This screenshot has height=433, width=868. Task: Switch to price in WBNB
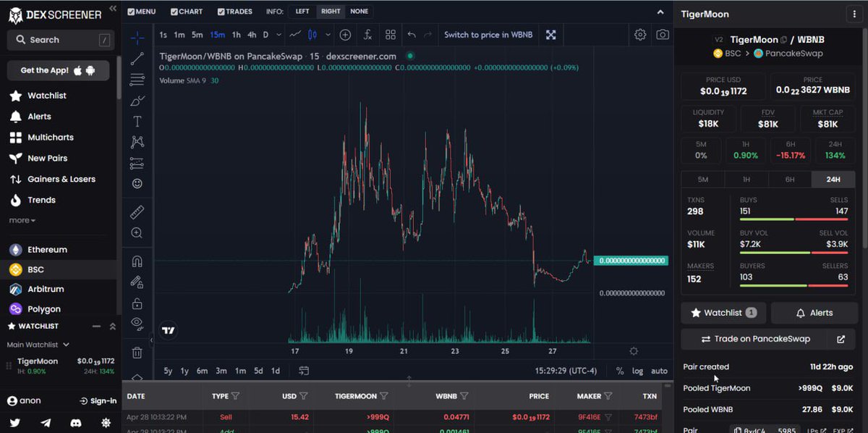(x=488, y=35)
